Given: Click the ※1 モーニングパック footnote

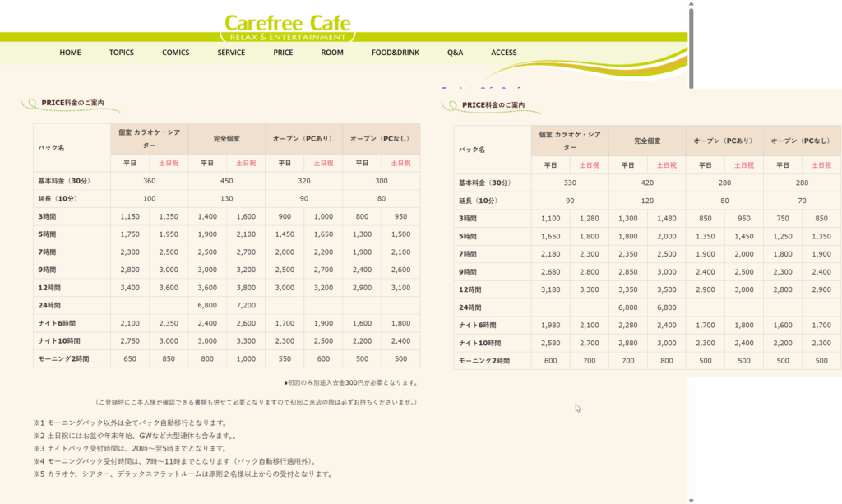Looking at the screenshot, I should tap(132, 423).
